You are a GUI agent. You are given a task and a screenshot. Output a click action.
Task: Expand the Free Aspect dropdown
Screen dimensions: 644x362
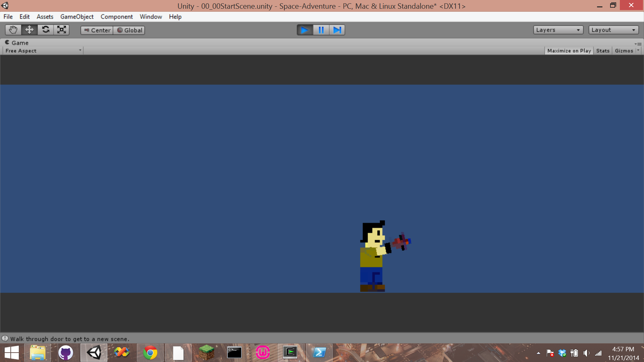tap(43, 51)
